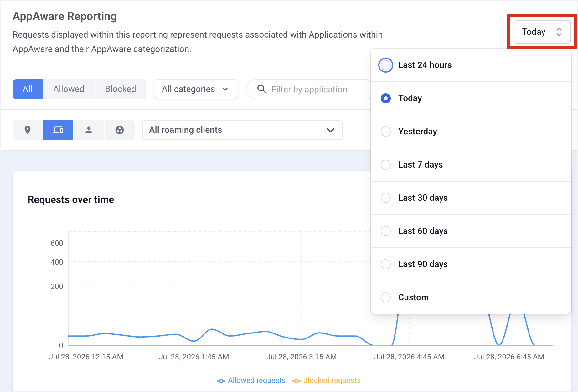
Task: Select the collection group filter icon
Action: click(120, 130)
